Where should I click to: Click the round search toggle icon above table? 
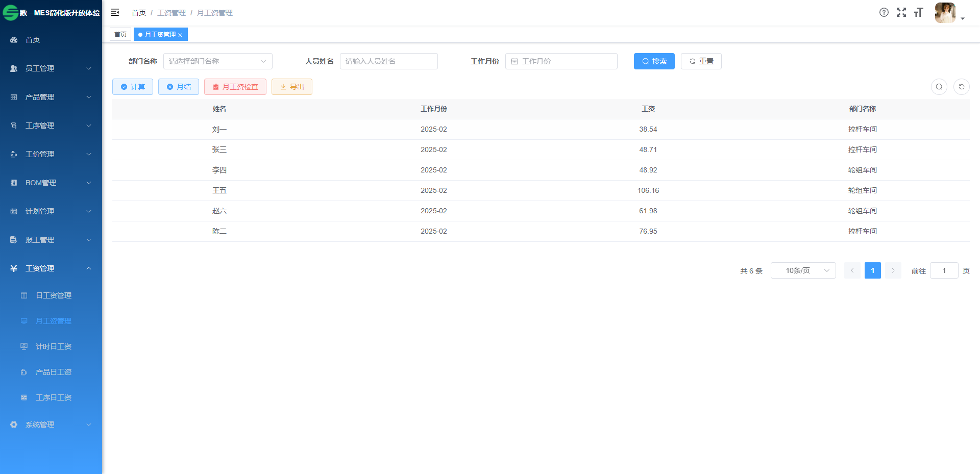click(939, 87)
